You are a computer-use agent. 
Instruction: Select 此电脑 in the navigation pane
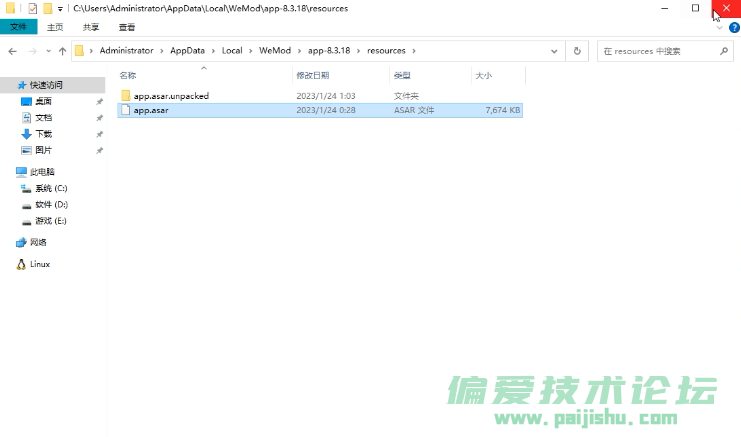(x=42, y=172)
